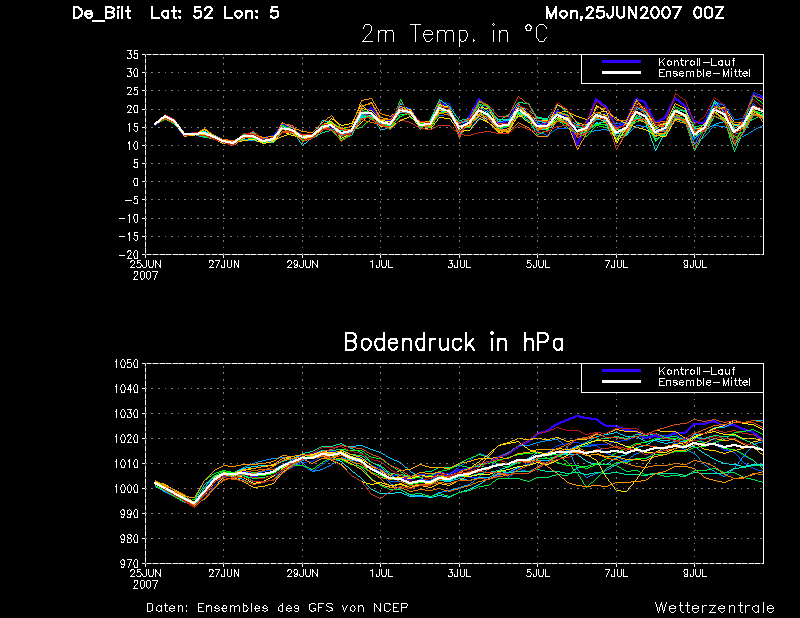
Task: Select 9JUL on the temperature chart axis
Action: tap(696, 264)
